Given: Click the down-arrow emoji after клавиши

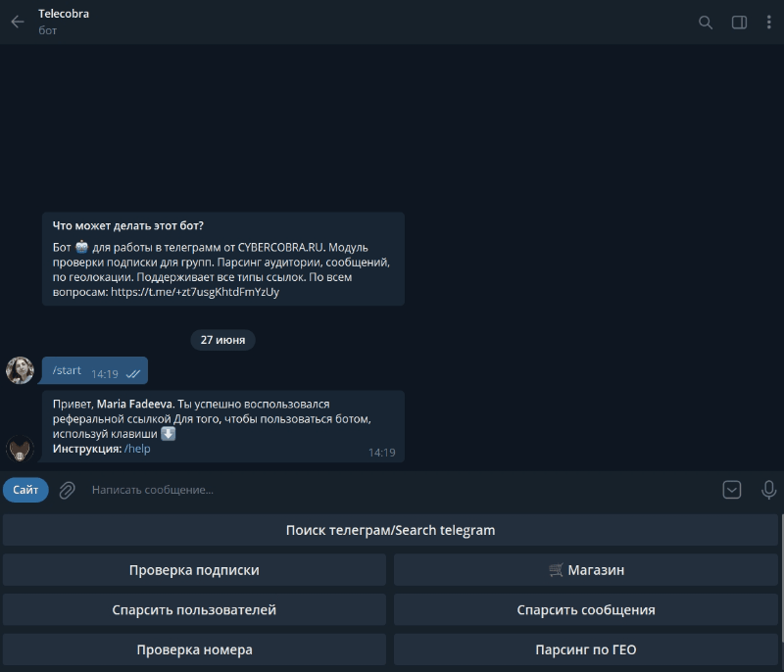Looking at the screenshot, I should pyautogui.click(x=169, y=434).
